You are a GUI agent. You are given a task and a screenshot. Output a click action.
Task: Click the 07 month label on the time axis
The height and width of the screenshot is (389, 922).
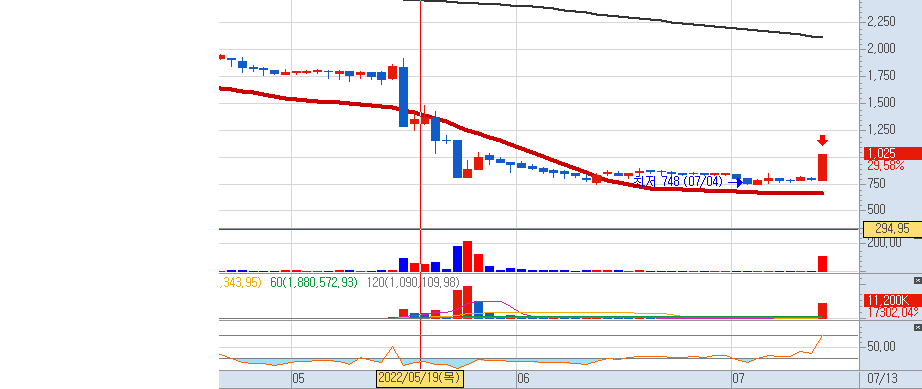(738, 378)
